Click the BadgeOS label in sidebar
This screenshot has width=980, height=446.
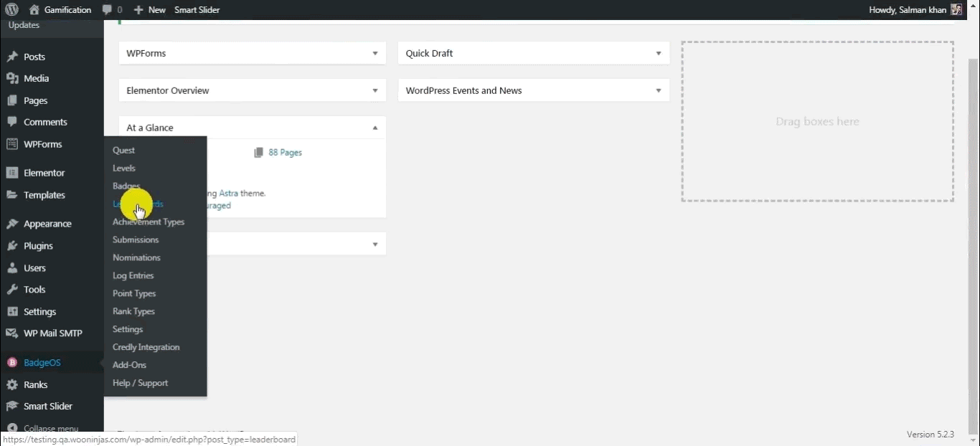(x=42, y=363)
